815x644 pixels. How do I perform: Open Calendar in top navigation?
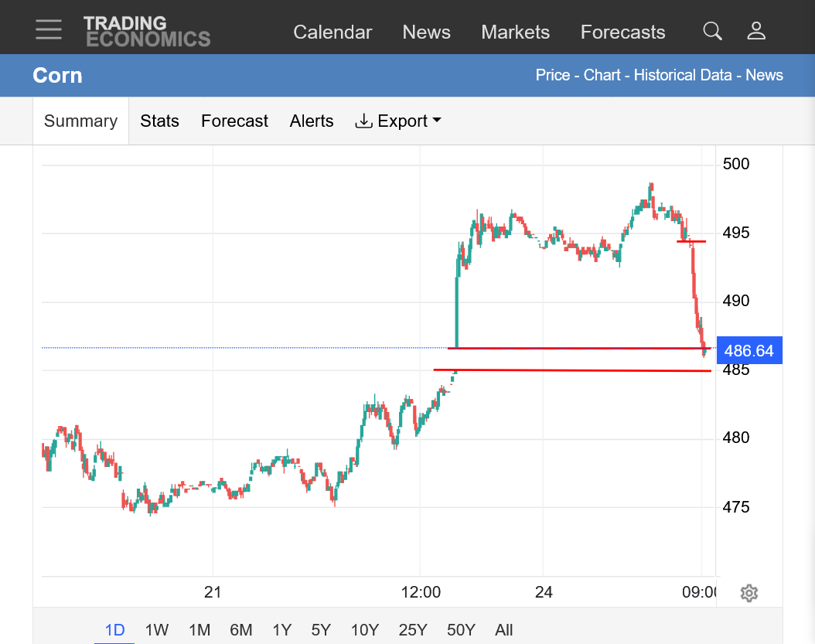pyautogui.click(x=332, y=32)
